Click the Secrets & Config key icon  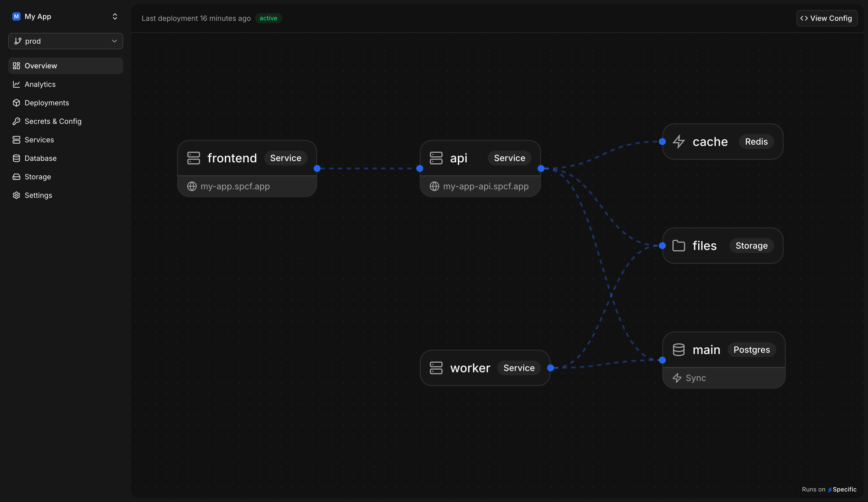click(x=16, y=121)
